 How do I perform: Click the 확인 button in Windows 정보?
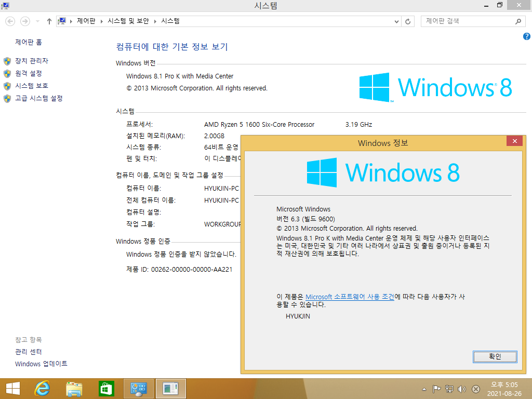pyautogui.click(x=495, y=356)
